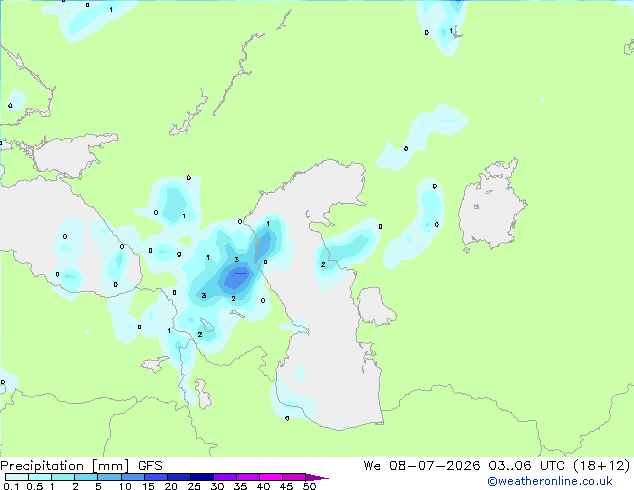Select the 5–10 mm legend color swatch
The image size is (634, 490).
click(x=109, y=477)
